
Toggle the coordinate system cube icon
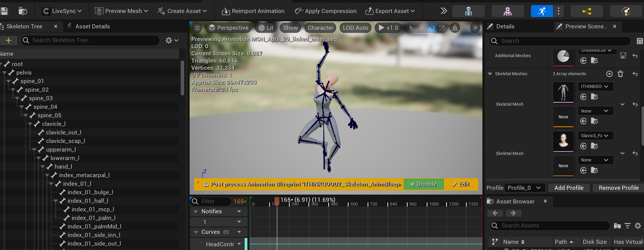[x=455, y=28]
